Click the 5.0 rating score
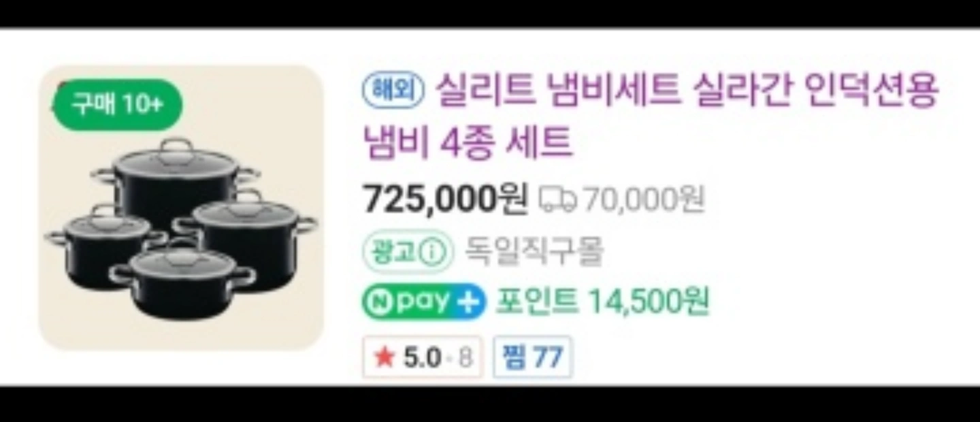This screenshot has width=980, height=422. coord(422,357)
